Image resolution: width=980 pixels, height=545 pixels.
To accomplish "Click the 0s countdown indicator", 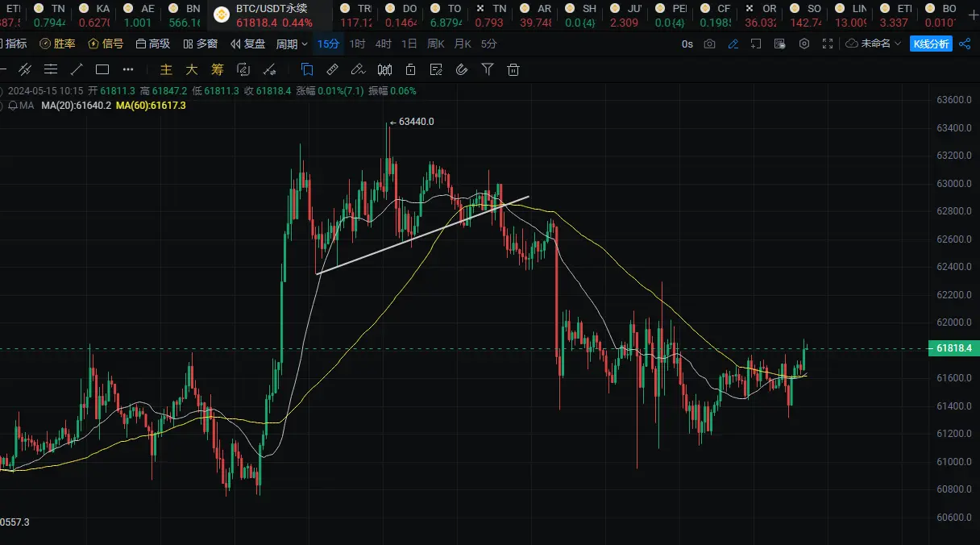I will click(687, 44).
